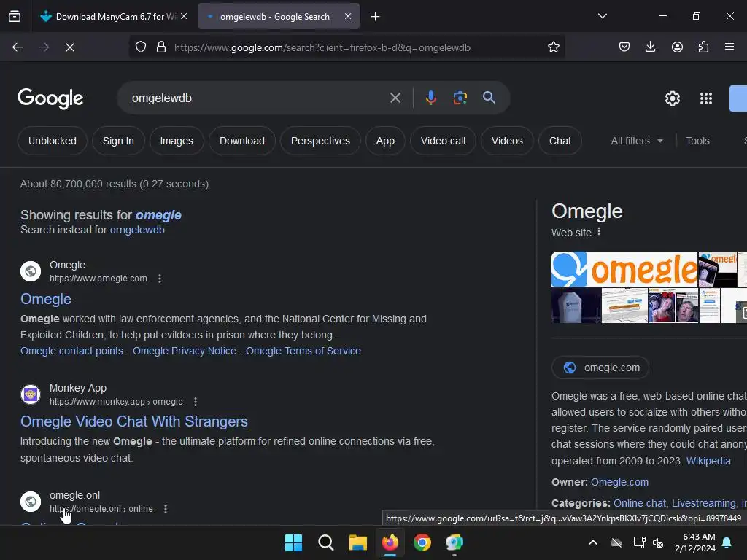Filter results by Sign in chip
Screen dimensions: 747x560
click(119, 141)
